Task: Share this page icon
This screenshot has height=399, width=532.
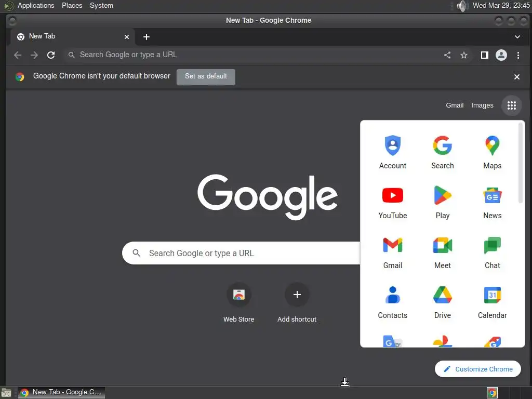Action: coord(447,55)
